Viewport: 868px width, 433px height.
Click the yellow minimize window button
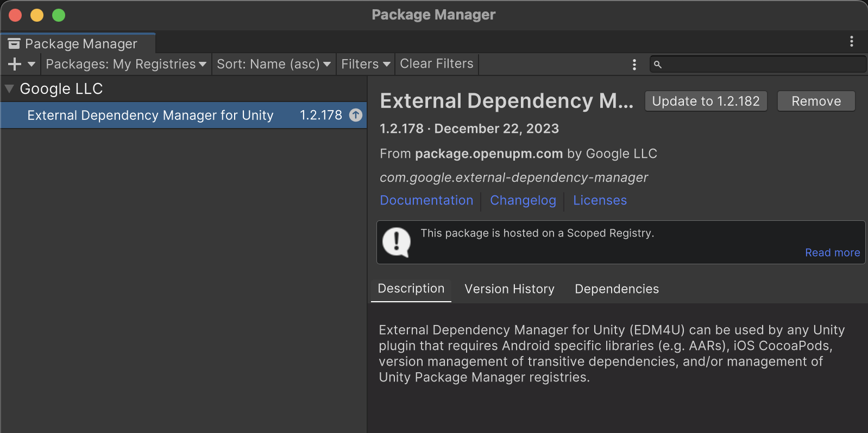(x=37, y=15)
